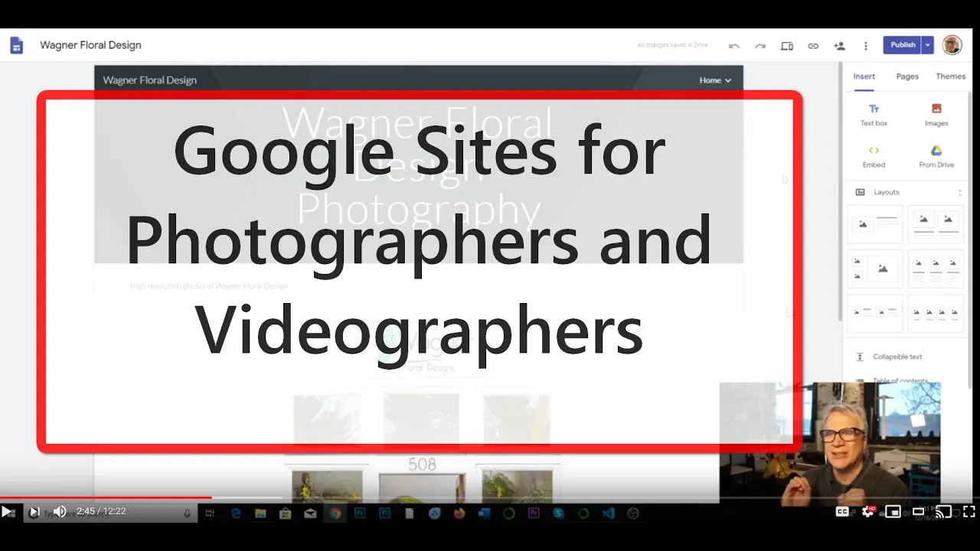Skip to the next video
Image resolution: width=980 pixels, height=551 pixels.
click(34, 512)
